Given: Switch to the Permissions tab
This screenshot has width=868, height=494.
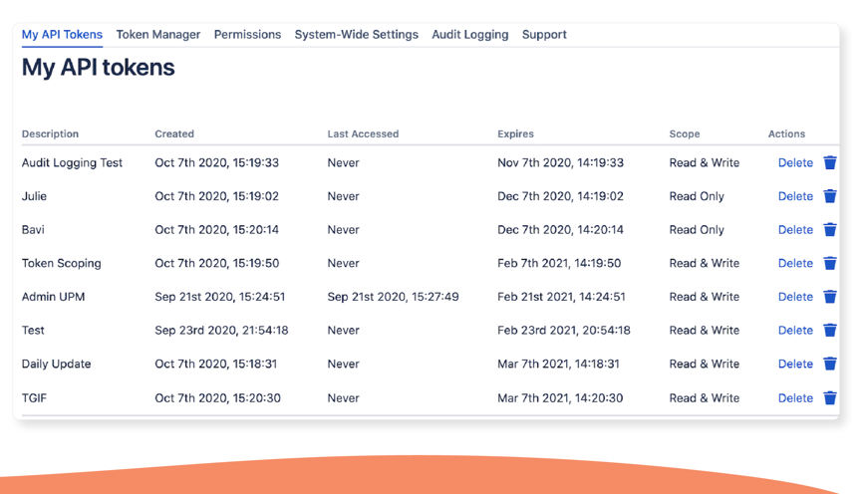Looking at the screenshot, I should pyautogui.click(x=247, y=35).
